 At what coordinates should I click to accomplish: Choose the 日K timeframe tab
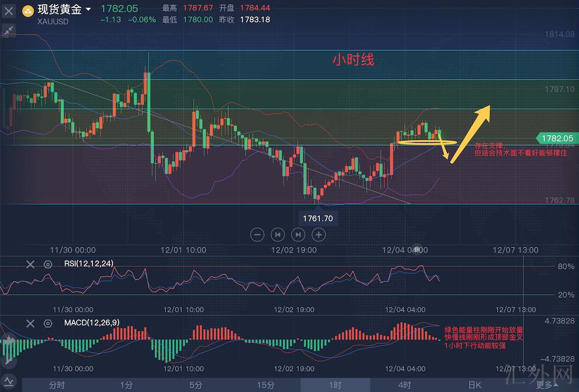(x=474, y=385)
